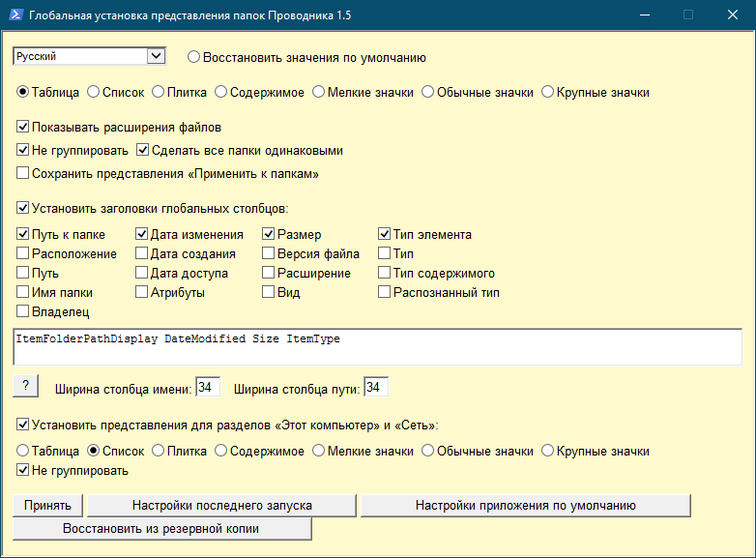Check the «Версия файла» column option
This screenshot has height=558, width=756.
click(269, 254)
